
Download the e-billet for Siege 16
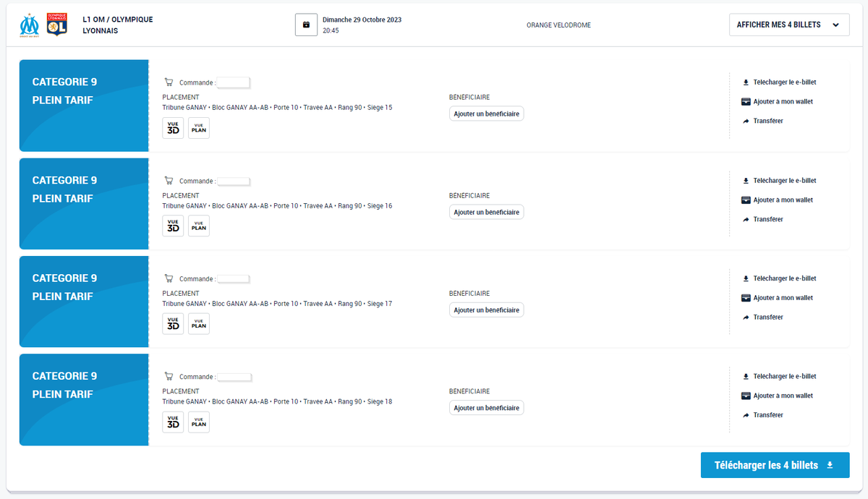779,181
